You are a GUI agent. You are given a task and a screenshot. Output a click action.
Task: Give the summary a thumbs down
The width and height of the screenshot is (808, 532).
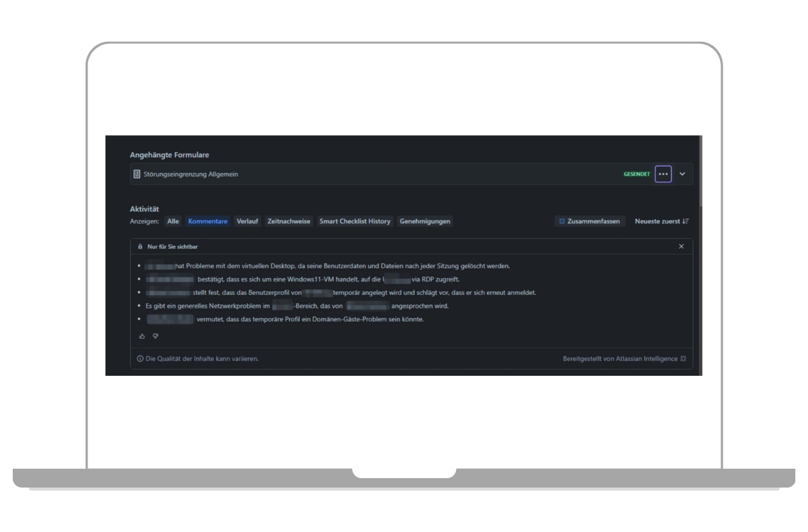pos(156,335)
